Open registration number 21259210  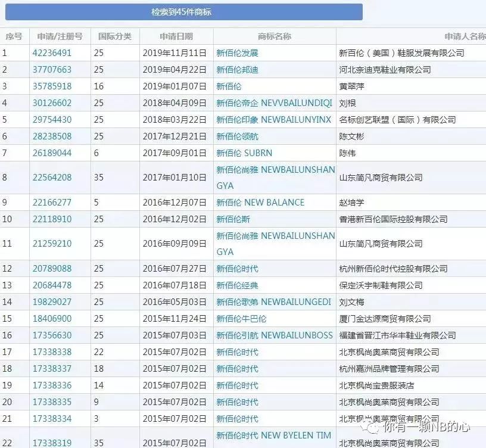pyautogui.click(x=52, y=244)
